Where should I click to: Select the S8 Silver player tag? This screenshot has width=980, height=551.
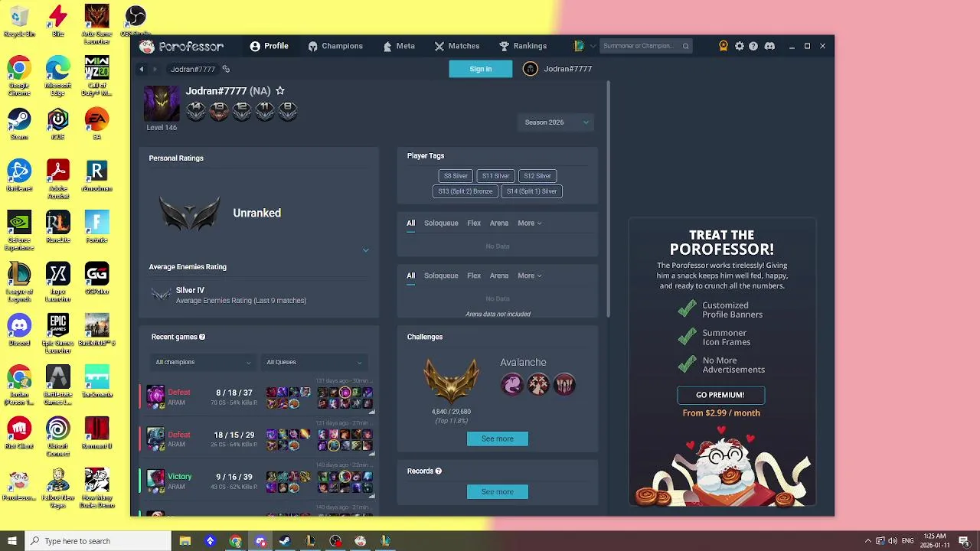pyautogui.click(x=456, y=176)
